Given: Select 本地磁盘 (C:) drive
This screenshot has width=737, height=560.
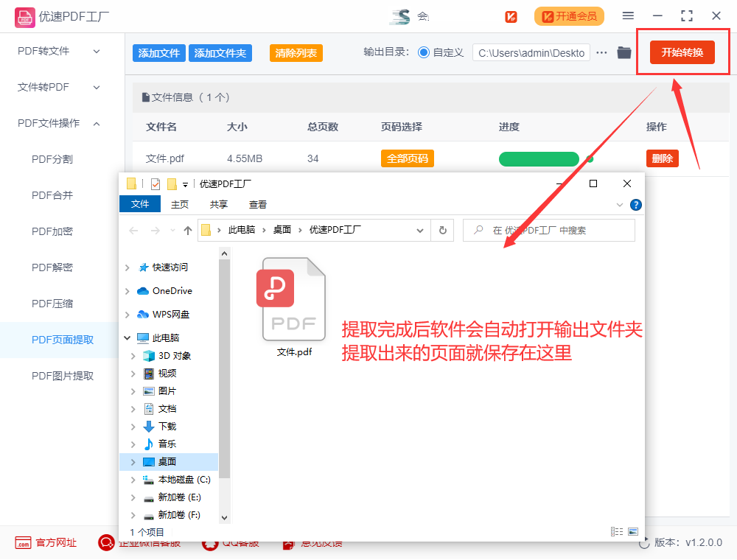Looking at the screenshot, I should point(177,480).
